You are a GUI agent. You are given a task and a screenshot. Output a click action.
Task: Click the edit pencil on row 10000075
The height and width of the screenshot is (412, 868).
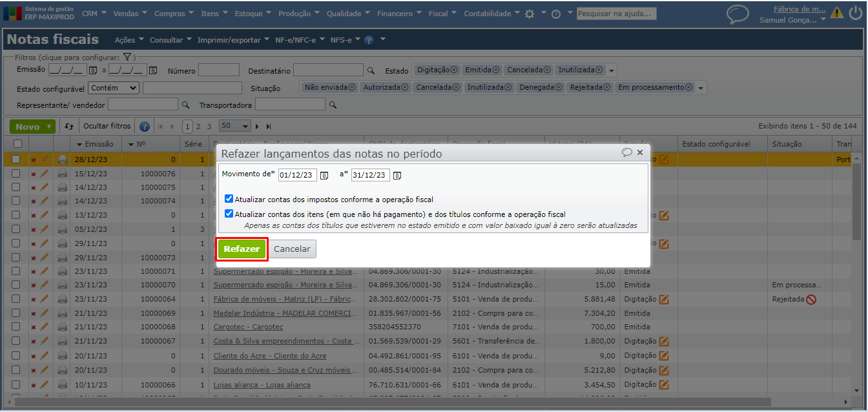[45, 187]
